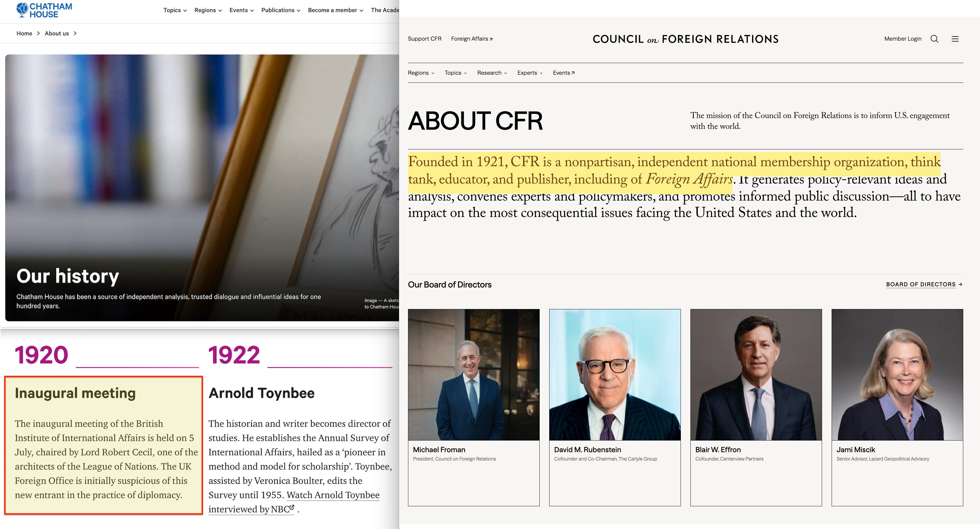980x529 pixels.
Task: Click the Chatham House logo
Action: point(44,10)
